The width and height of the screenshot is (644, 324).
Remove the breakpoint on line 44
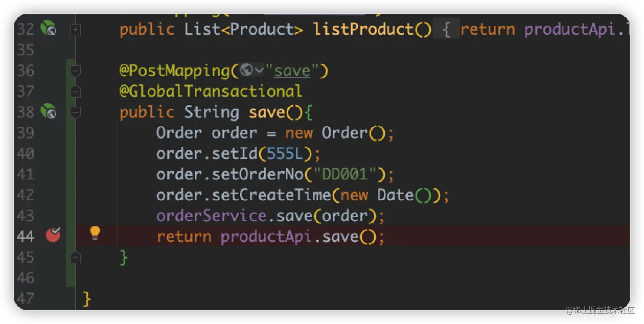pos(53,235)
